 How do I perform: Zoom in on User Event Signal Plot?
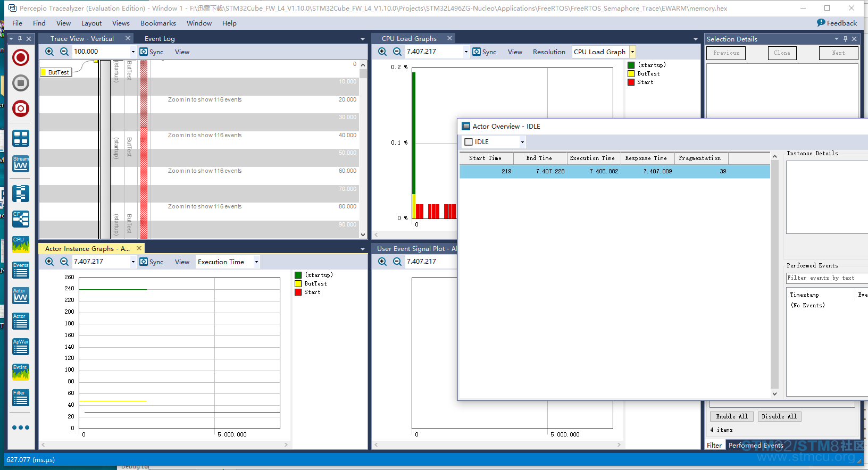pyautogui.click(x=382, y=262)
